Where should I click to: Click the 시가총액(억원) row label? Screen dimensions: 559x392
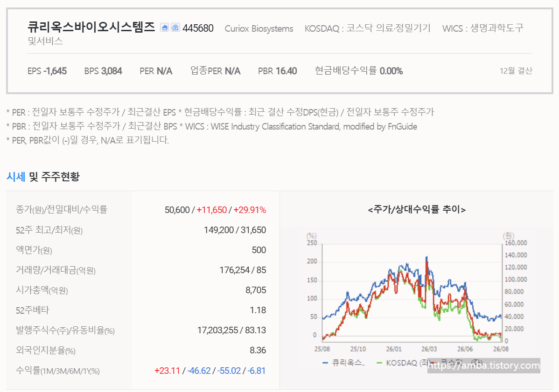pos(42,290)
